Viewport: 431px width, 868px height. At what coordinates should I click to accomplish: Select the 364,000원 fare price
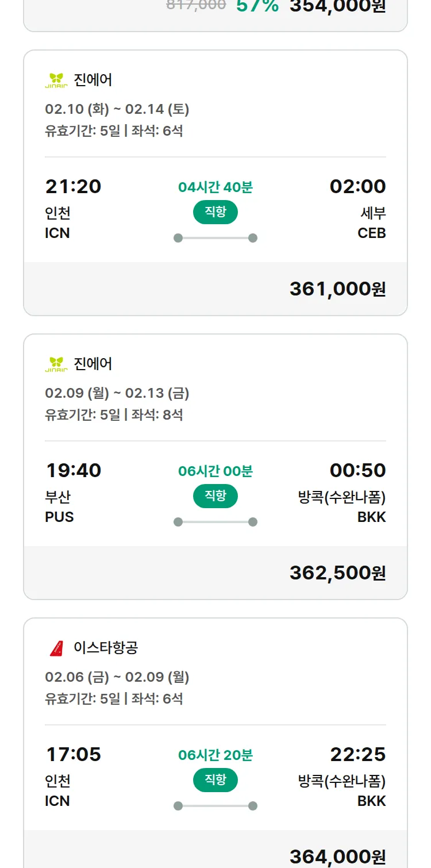[337, 857]
